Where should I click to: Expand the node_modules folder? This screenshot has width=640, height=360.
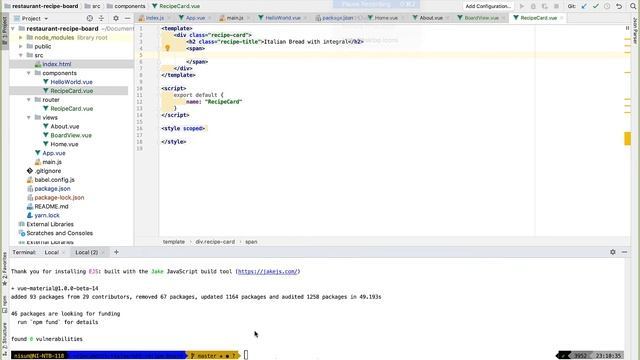(21, 38)
